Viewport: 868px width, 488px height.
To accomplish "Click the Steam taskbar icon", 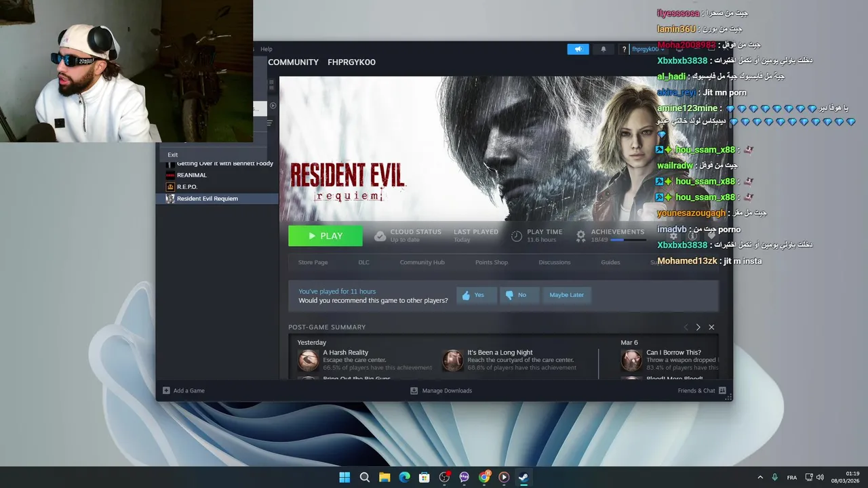I will click(524, 477).
